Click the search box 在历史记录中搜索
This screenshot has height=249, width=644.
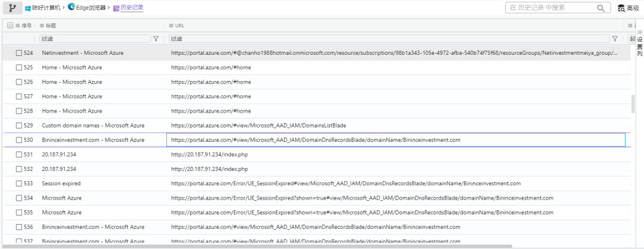556,8
